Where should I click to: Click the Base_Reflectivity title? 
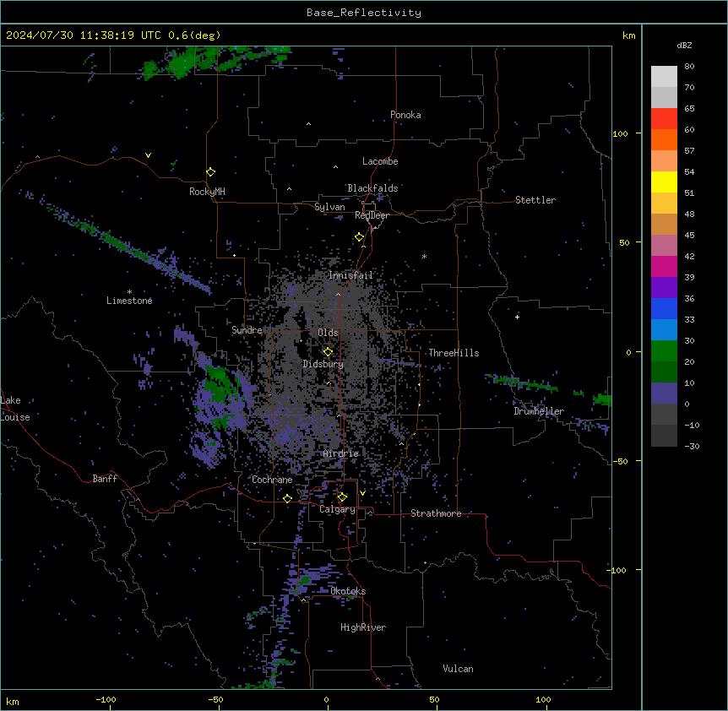pos(364,13)
